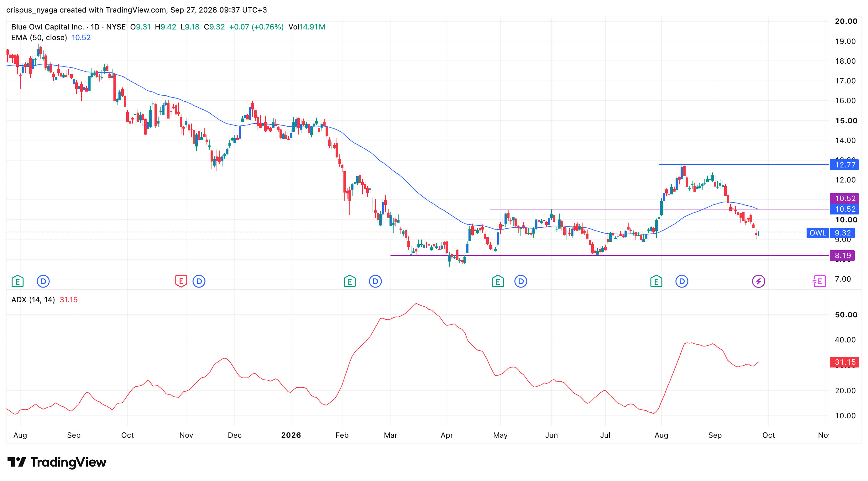Image resolution: width=868 pixels, height=481 pixels.
Task: Click the 'crispus_nyaga created with TradingView.com' header text
Action: [x=86, y=10]
